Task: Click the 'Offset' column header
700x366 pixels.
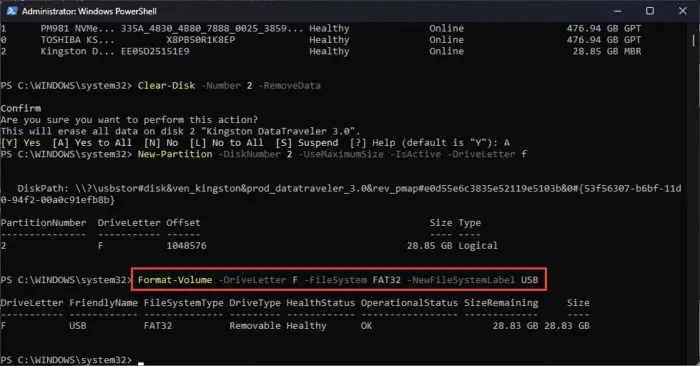Action: coord(183,223)
